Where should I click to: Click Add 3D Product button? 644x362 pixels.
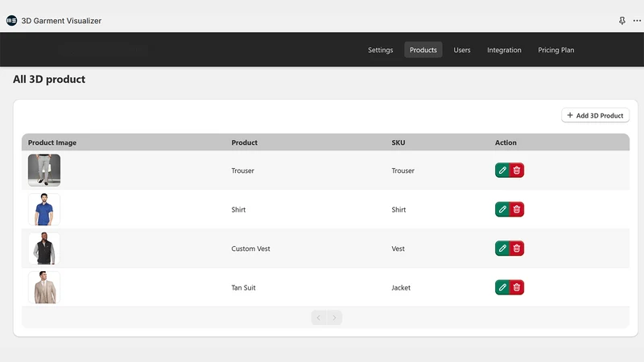pyautogui.click(x=595, y=115)
